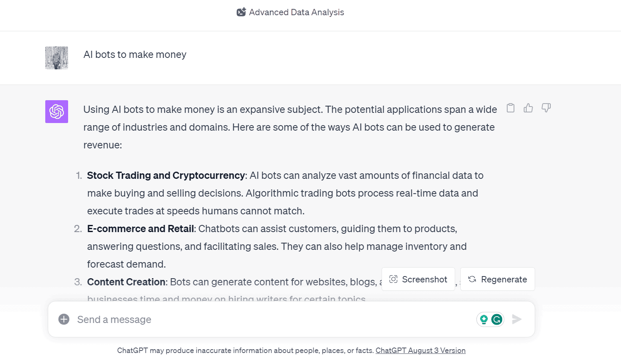Open the user profile photo thumbnail
The height and width of the screenshot is (364, 621).
coord(57,58)
